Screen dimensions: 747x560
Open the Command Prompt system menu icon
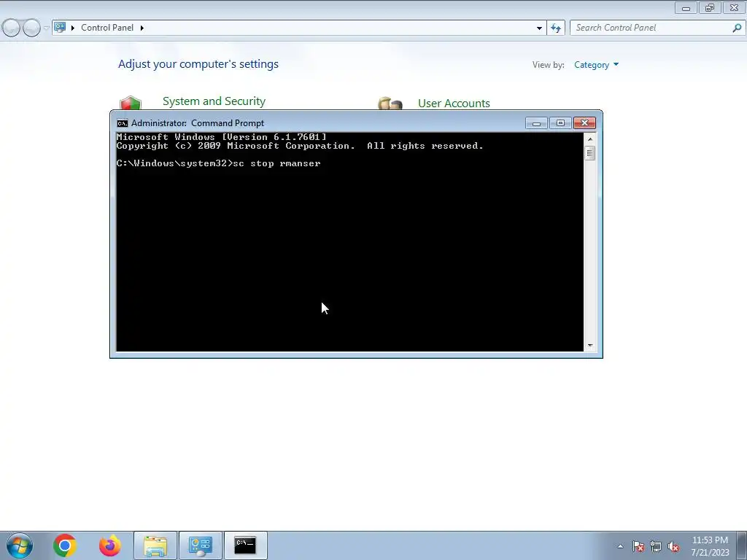click(123, 123)
